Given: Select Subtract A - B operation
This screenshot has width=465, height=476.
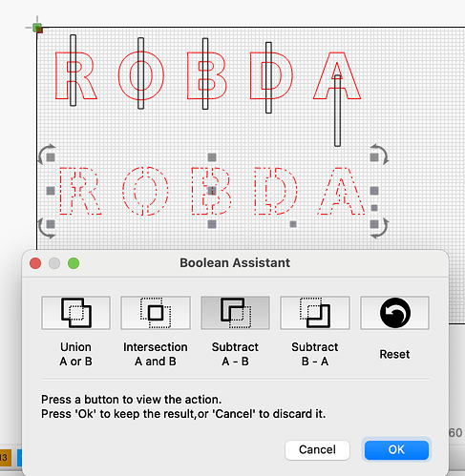Looking at the screenshot, I should point(235,313).
